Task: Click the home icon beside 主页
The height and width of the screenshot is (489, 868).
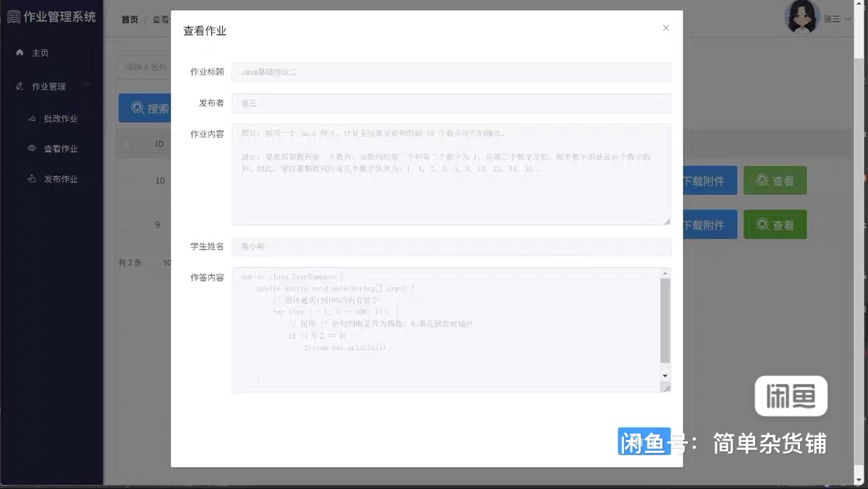Action: pos(20,53)
